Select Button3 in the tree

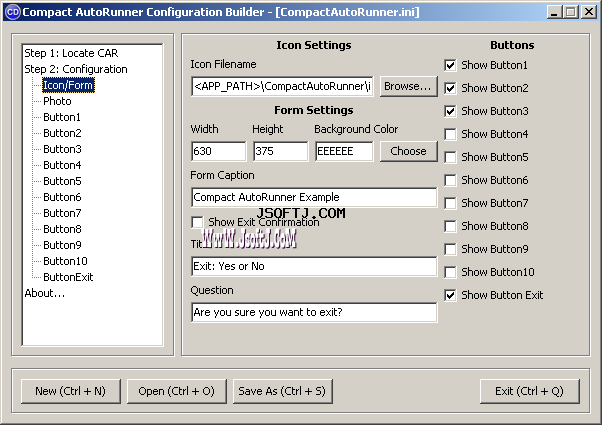pyautogui.click(x=62, y=149)
